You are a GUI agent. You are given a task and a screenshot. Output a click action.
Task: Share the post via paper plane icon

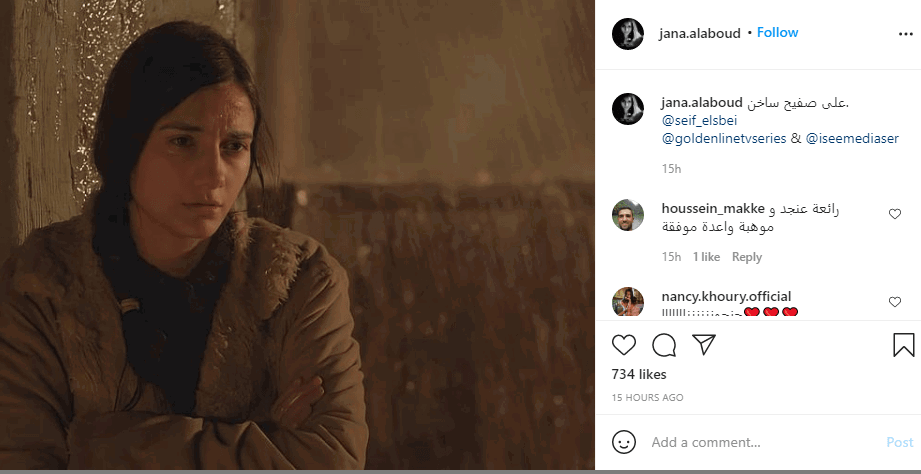[704, 345]
